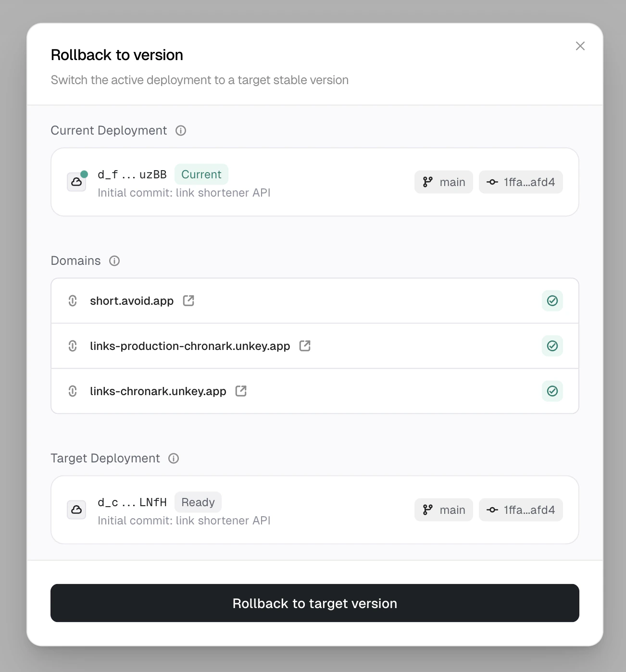Toggle the verified status on links-production-chronark.unkey.app
This screenshot has height=672, width=626.
[x=552, y=346]
